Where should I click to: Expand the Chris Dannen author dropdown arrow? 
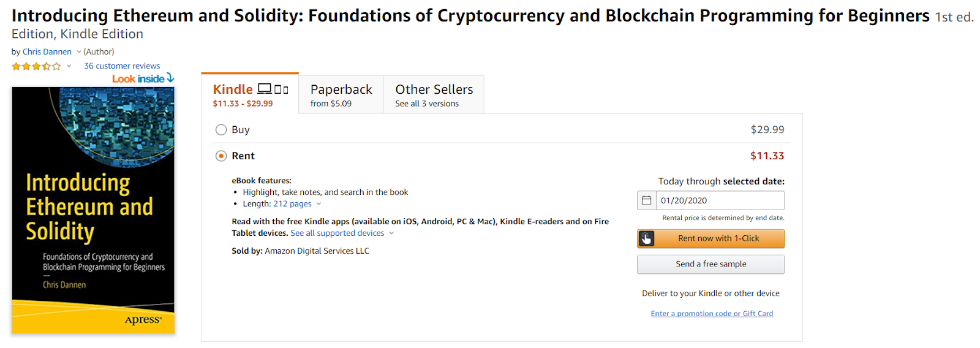tap(79, 52)
